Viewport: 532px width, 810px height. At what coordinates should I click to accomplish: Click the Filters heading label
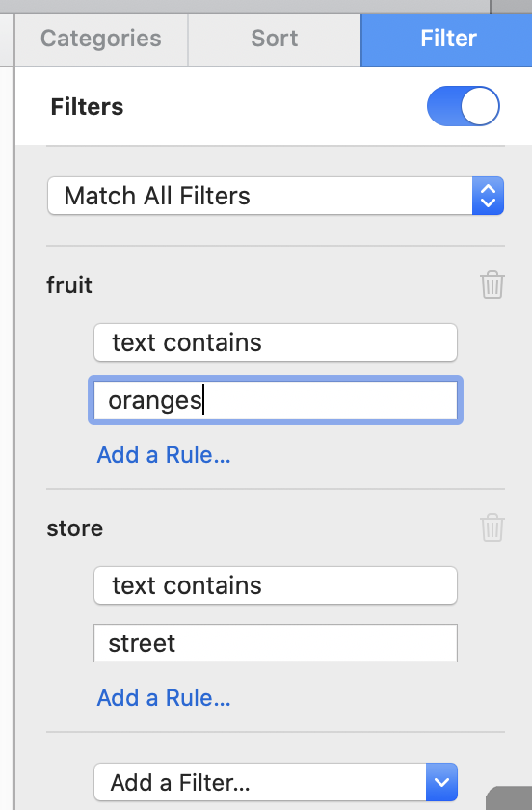click(x=87, y=107)
